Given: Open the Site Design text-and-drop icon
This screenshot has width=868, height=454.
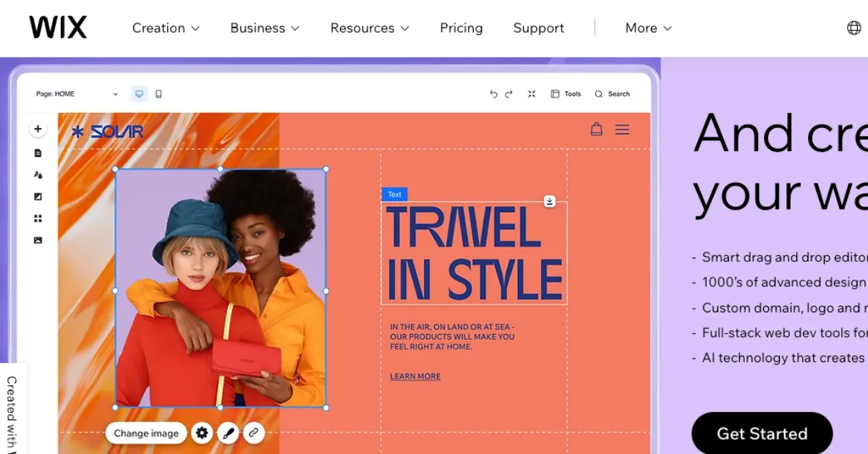Looking at the screenshot, I should pyautogui.click(x=38, y=175).
